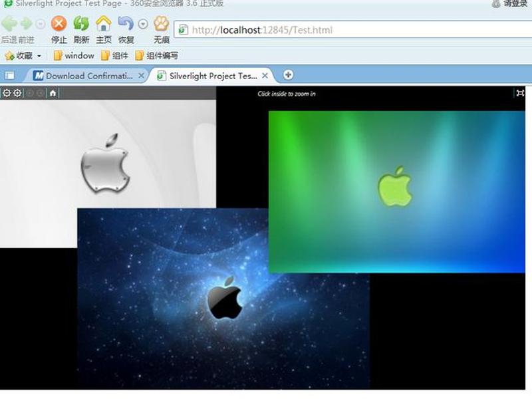Close the Download Confirmation tab
Viewport: 532px width, 399px height.
[x=142, y=76]
